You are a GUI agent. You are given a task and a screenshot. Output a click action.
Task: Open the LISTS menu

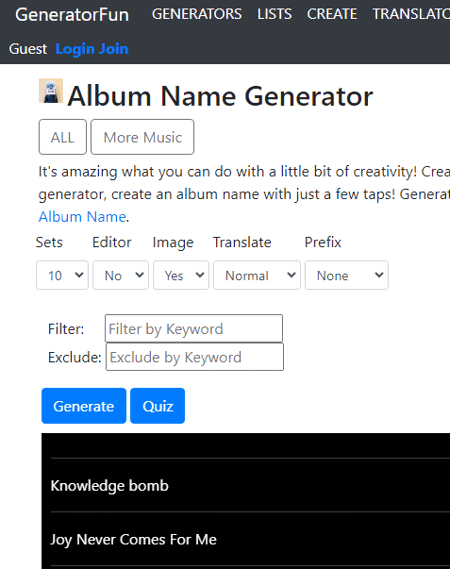[x=274, y=14]
